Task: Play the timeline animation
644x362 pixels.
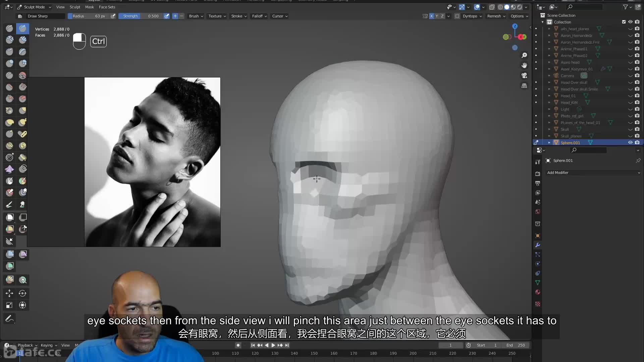Action: point(273,345)
